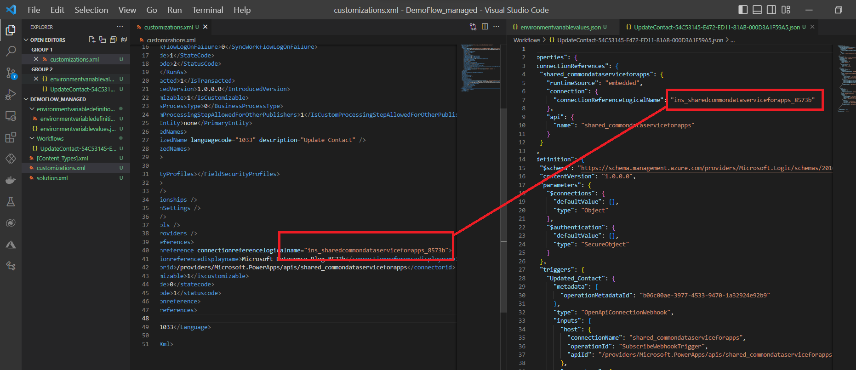The height and width of the screenshot is (370, 868).
Task: Click the Remote Explorer icon
Action: click(x=11, y=116)
